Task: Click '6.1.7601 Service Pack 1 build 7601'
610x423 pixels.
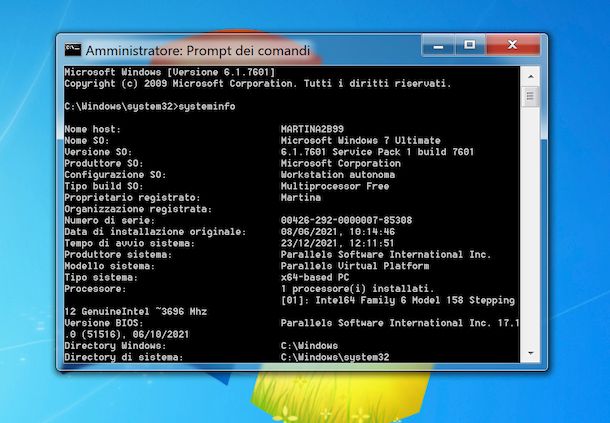Action: [377, 152]
